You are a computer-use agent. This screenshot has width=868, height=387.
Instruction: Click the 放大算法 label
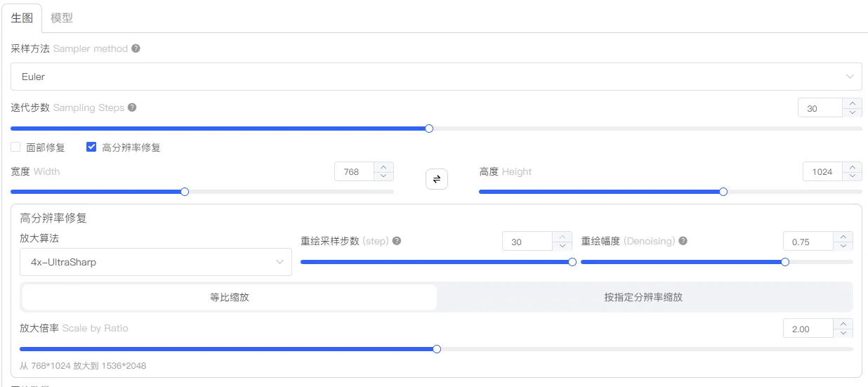coord(39,239)
